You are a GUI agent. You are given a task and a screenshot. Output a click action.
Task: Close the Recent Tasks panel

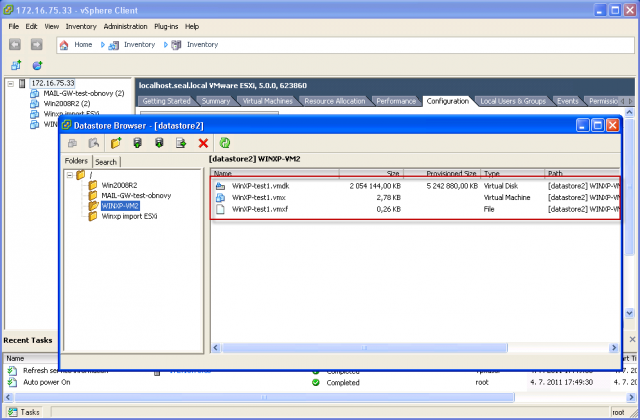tap(632, 340)
